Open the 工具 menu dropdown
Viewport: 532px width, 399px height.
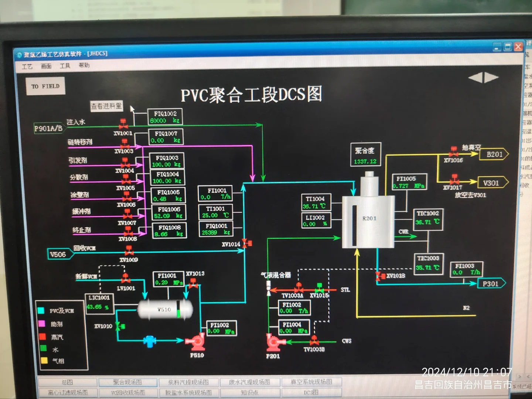point(65,66)
